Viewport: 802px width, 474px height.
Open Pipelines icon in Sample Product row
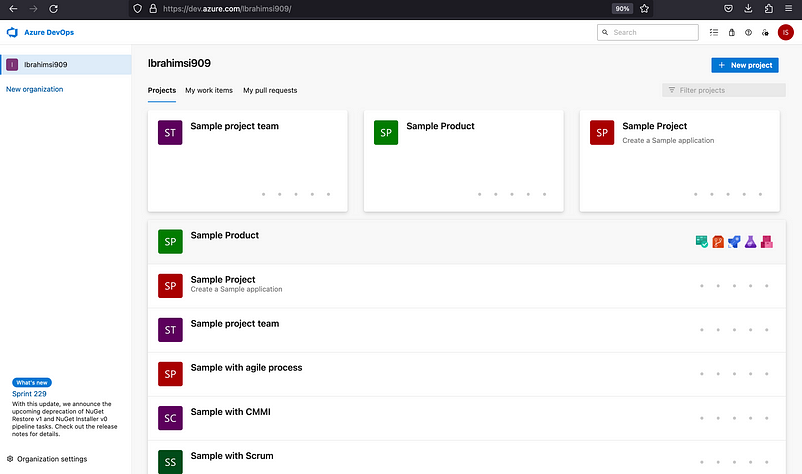[734, 241]
